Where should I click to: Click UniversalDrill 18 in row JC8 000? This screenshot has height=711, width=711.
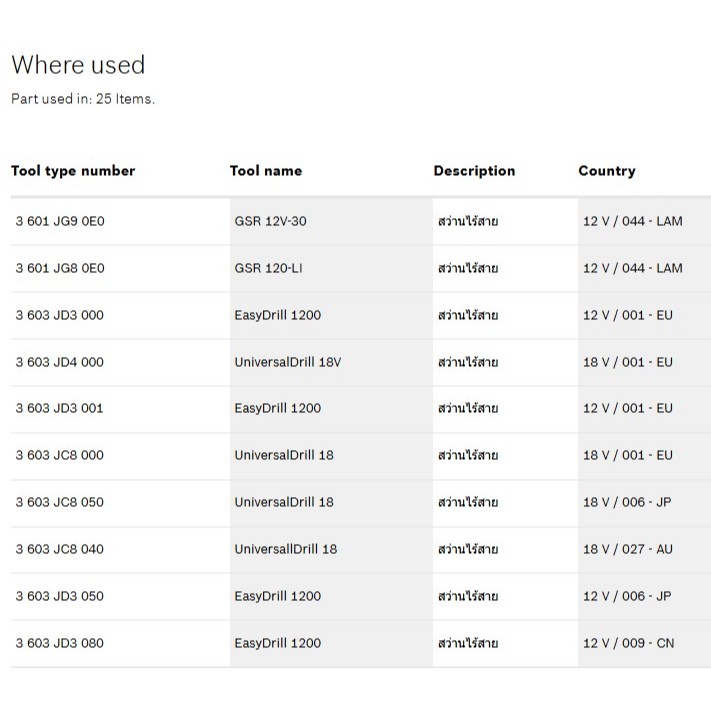click(x=284, y=455)
